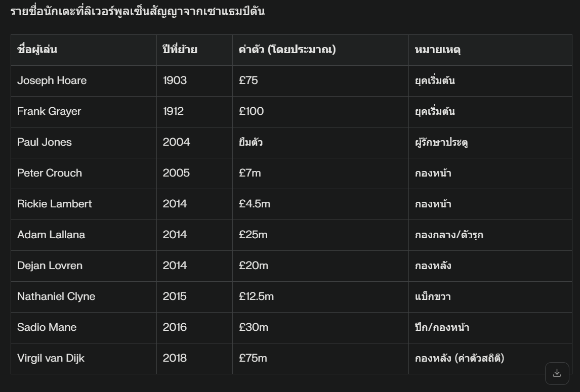Image resolution: width=580 pixels, height=392 pixels.
Task: Click Nathaniel Clyne in the list
Action: click(56, 296)
